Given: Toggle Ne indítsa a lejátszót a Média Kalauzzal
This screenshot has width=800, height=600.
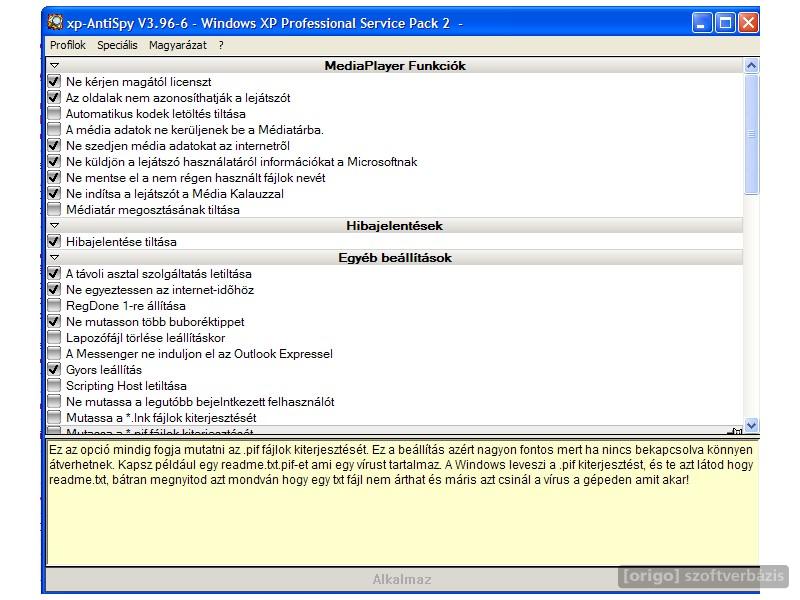Looking at the screenshot, I should pyautogui.click(x=54, y=193).
